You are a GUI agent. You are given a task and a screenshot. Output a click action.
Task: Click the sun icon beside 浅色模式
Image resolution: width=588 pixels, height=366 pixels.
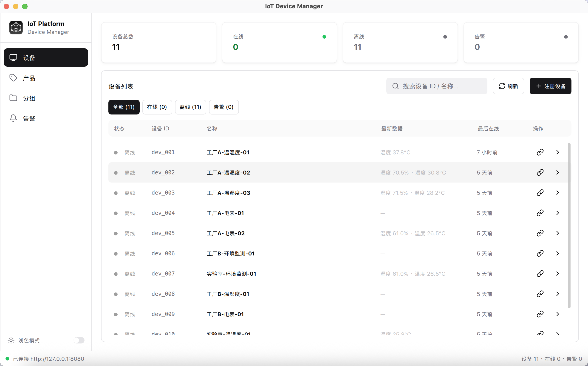tap(11, 340)
